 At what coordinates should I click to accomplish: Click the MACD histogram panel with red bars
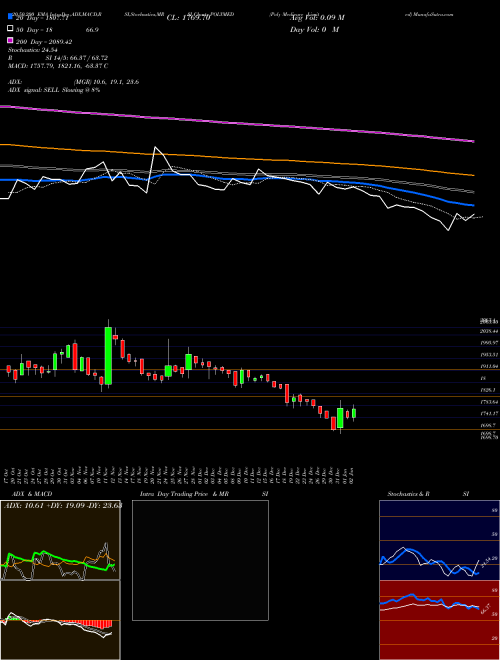(x=60, y=620)
